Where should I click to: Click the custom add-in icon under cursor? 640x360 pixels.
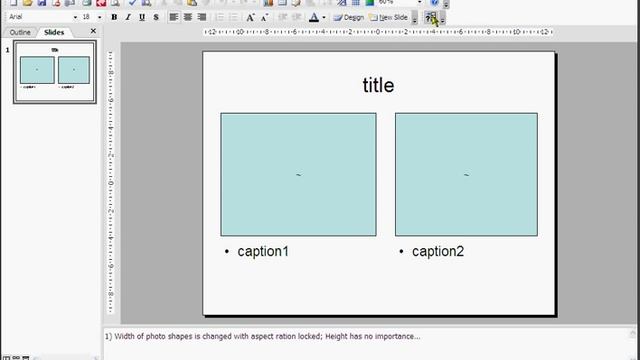[x=431, y=18]
